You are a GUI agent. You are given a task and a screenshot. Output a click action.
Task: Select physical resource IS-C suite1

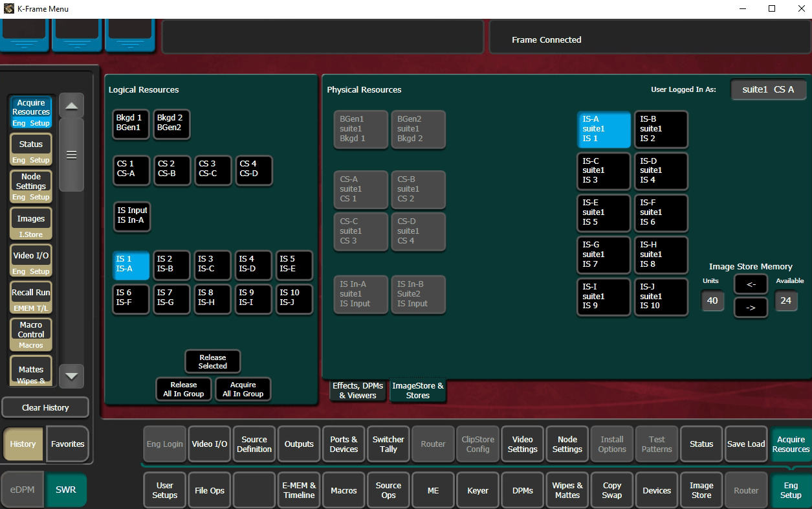[x=603, y=171]
